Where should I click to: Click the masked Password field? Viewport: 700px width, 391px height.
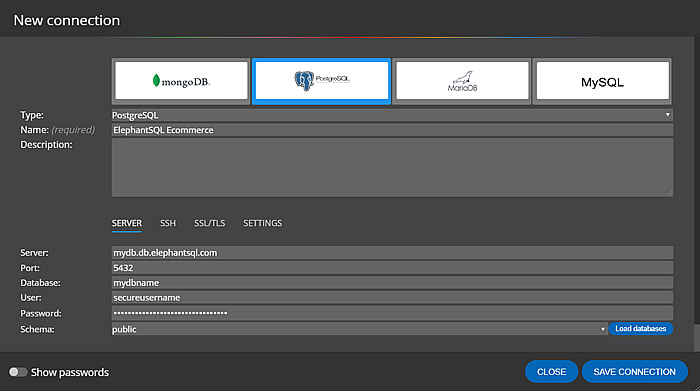pyautogui.click(x=392, y=313)
